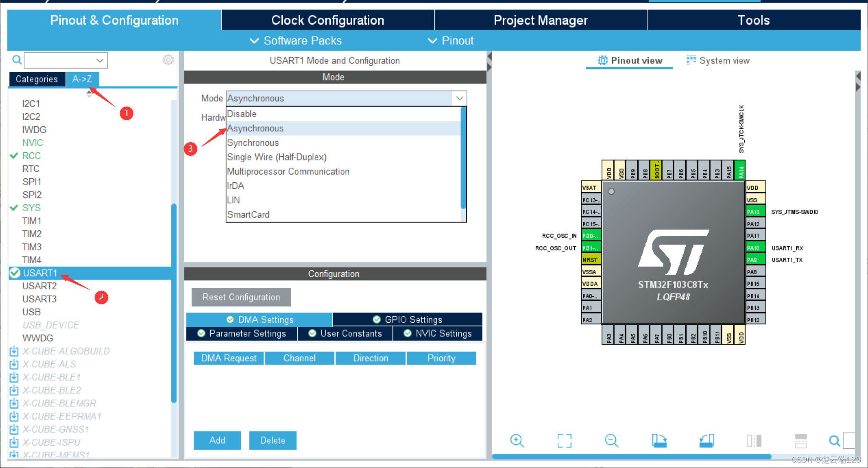The width and height of the screenshot is (868, 468).
Task: Open the Tools tab
Action: [754, 20]
